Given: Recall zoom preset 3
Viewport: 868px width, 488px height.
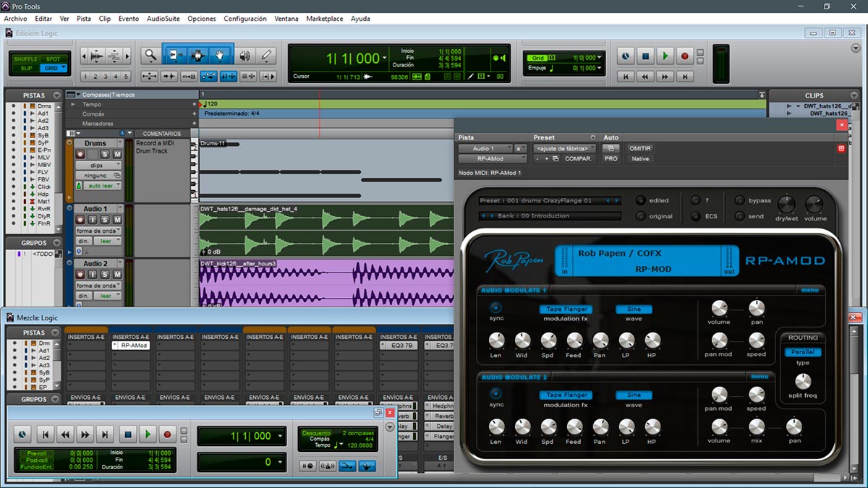Looking at the screenshot, I should [x=105, y=77].
